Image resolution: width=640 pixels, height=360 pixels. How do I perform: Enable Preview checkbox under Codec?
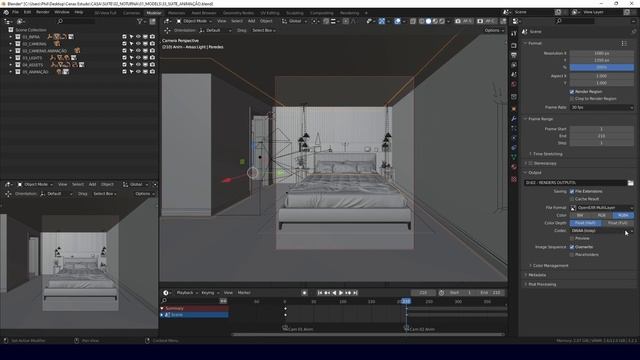572,238
